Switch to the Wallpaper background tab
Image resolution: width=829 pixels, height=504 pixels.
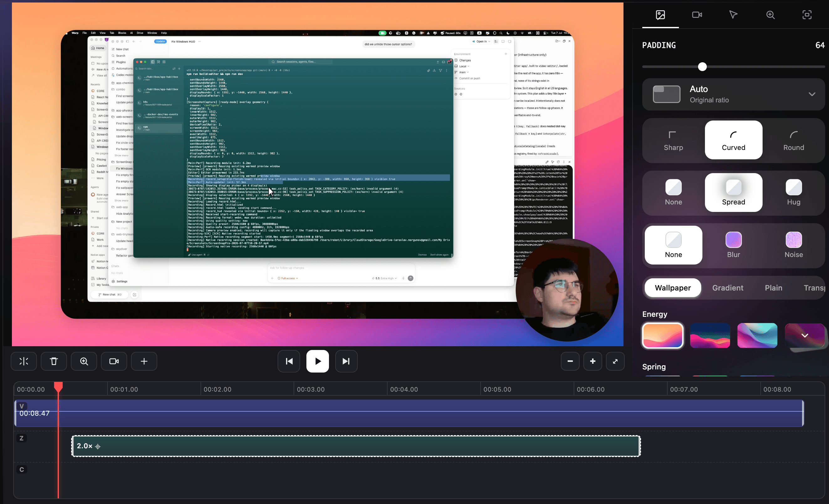[x=673, y=288]
